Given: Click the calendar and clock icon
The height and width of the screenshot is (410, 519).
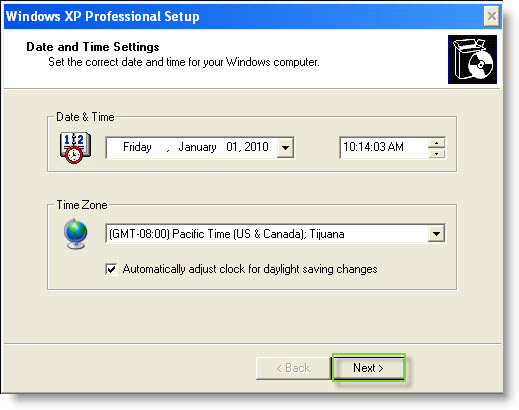Looking at the screenshot, I should coord(75,148).
